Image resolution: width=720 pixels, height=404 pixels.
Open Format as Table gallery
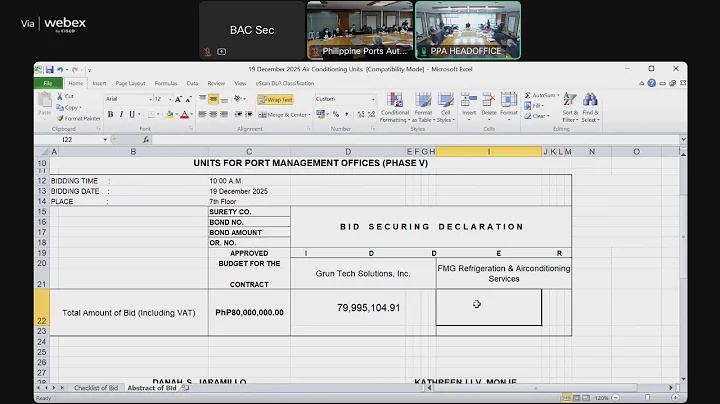coord(423,107)
